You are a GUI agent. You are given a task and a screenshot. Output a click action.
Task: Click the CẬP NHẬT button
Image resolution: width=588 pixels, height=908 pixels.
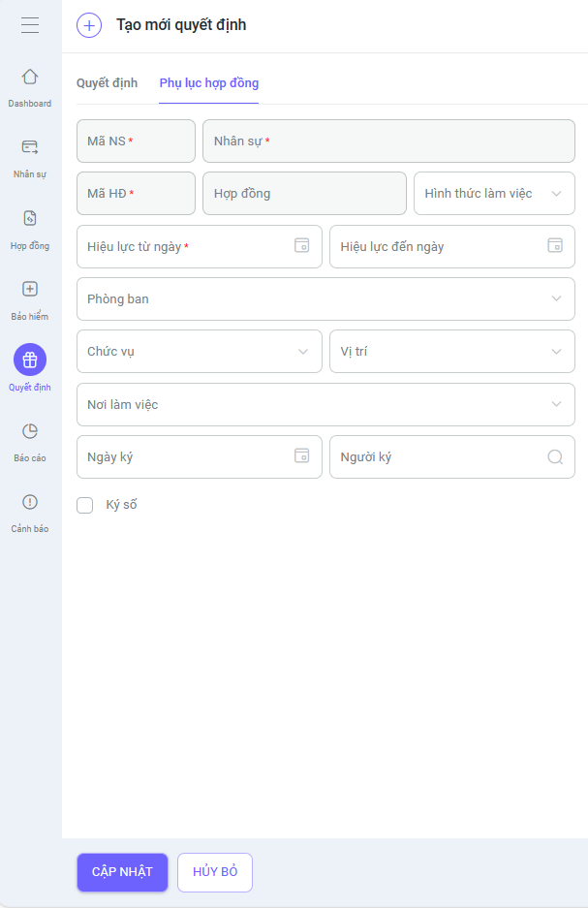pyautogui.click(x=122, y=872)
